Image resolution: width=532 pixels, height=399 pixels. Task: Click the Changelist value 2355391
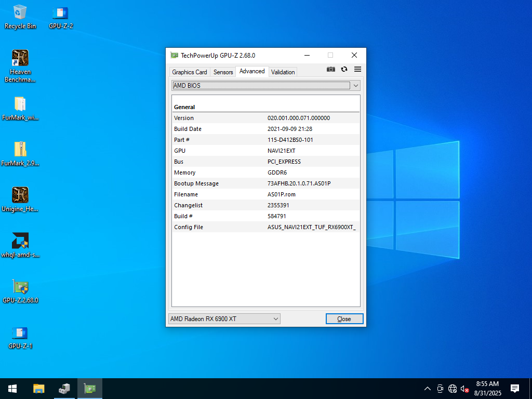[x=278, y=205]
